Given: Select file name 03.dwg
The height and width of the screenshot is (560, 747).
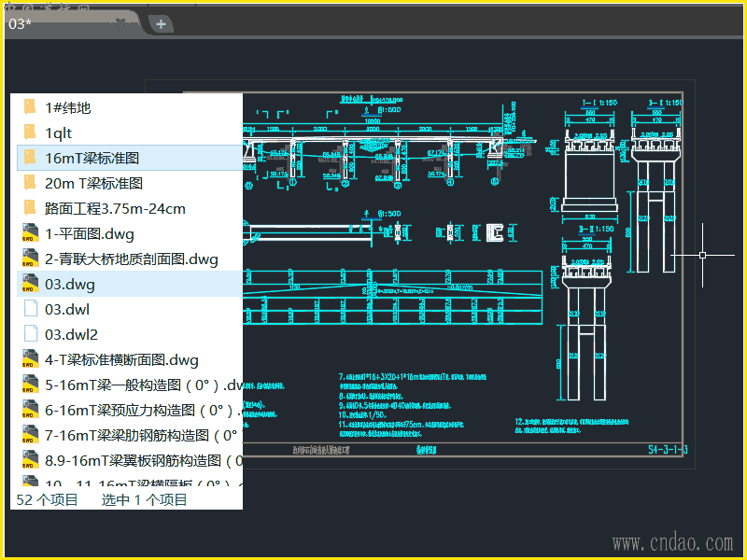Looking at the screenshot, I should click(70, 285).
